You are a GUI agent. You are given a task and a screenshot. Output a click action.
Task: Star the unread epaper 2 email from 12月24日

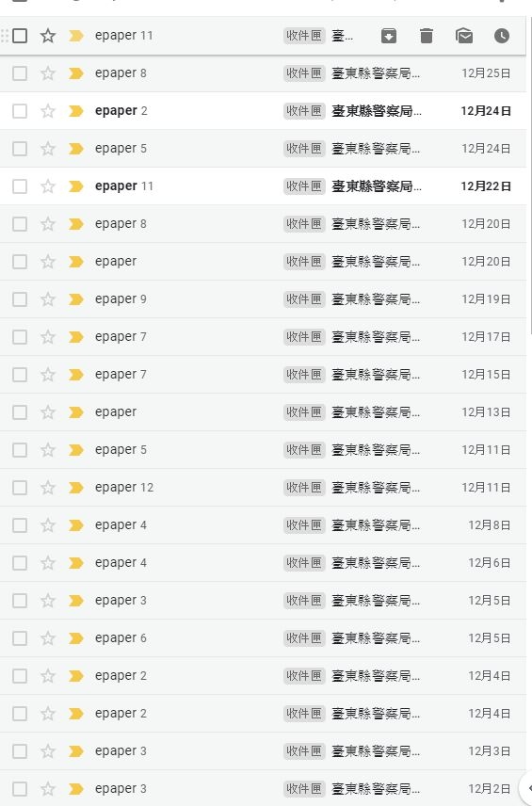(x=48, y=111)
